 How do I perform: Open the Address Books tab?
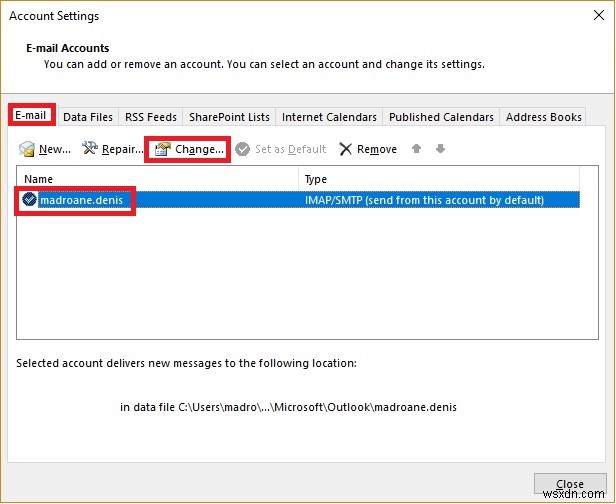tap(544, 117)
